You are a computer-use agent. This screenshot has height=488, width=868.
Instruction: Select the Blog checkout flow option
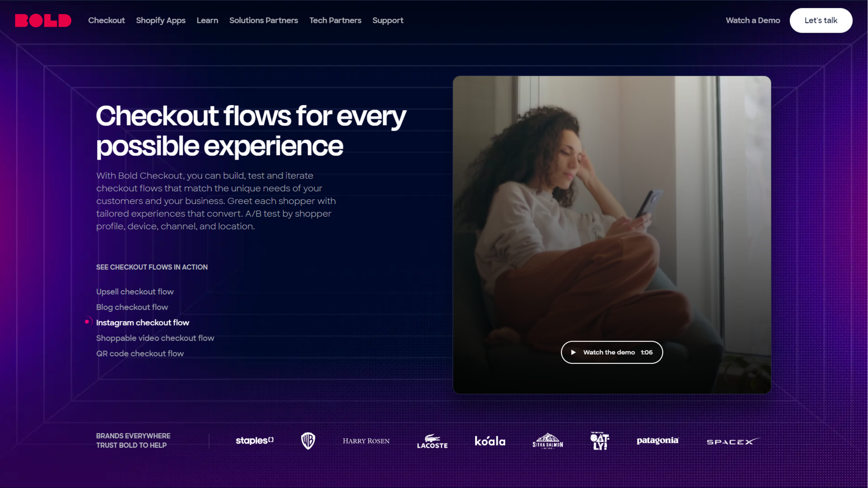click(x=132, y=307)
